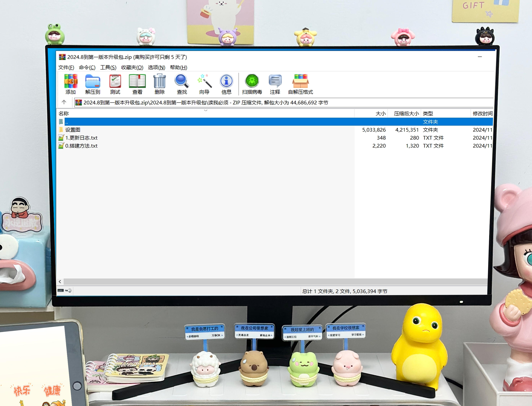This screenshot has height=406, width=532.
Task: Click horizontal scrollbar left arrow
Action: point(60,282)
